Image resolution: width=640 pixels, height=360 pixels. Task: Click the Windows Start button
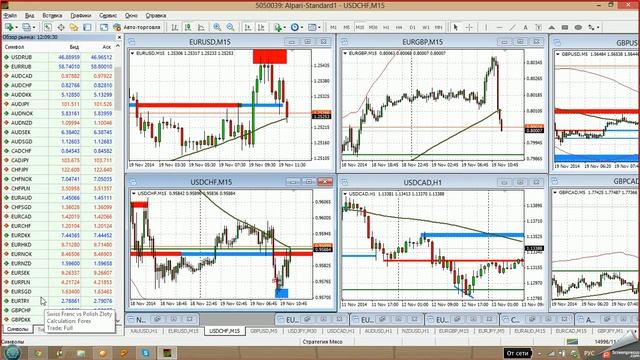coord(12,353)
